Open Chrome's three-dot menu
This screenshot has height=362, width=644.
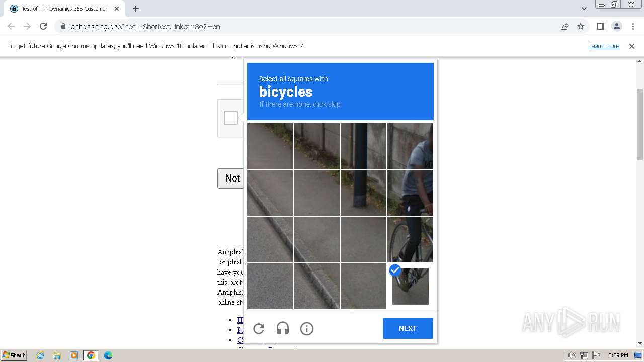633,26
